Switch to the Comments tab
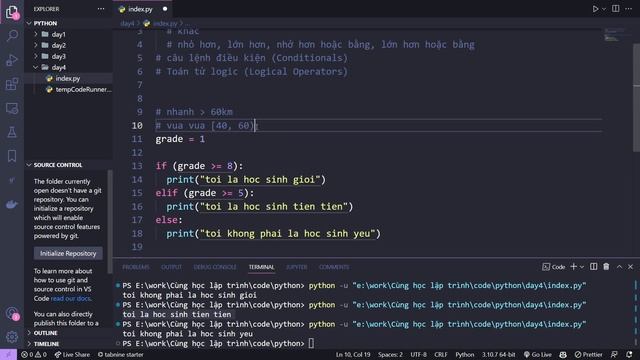 (x=334, y=267)
